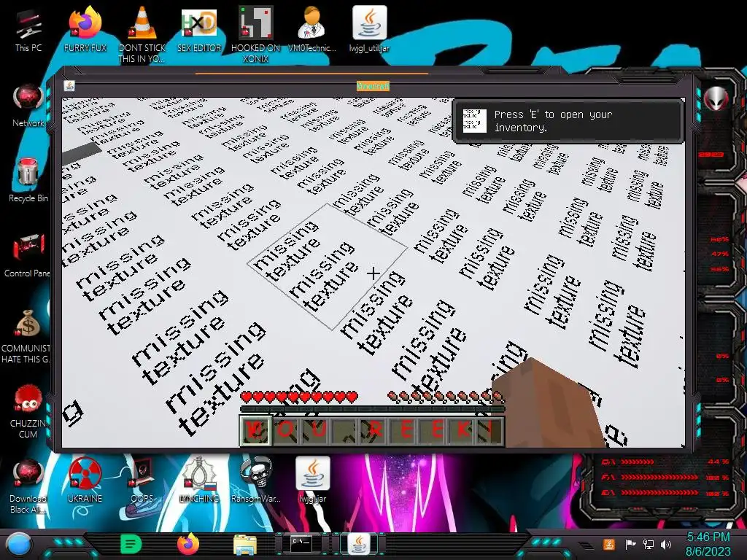747x560 pixels.
Task: Click the hearts health bar in Minecraft
Action: click(299, 397)
